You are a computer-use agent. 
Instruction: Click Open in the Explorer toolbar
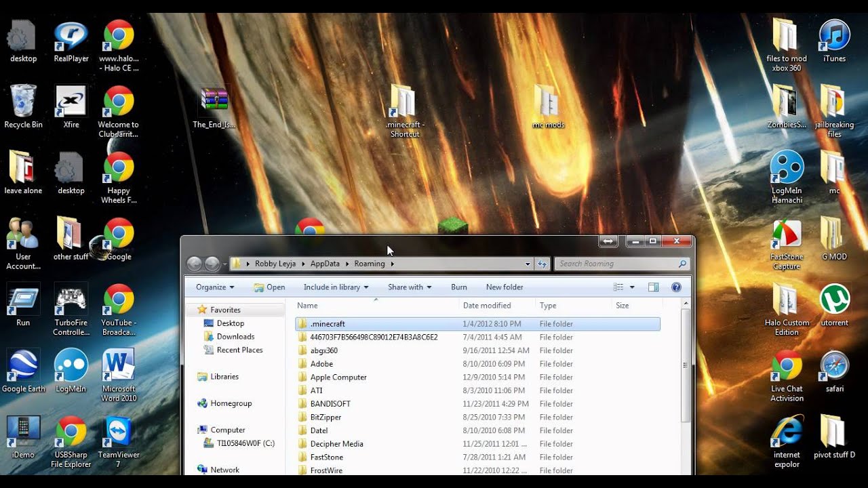[269, 287]
